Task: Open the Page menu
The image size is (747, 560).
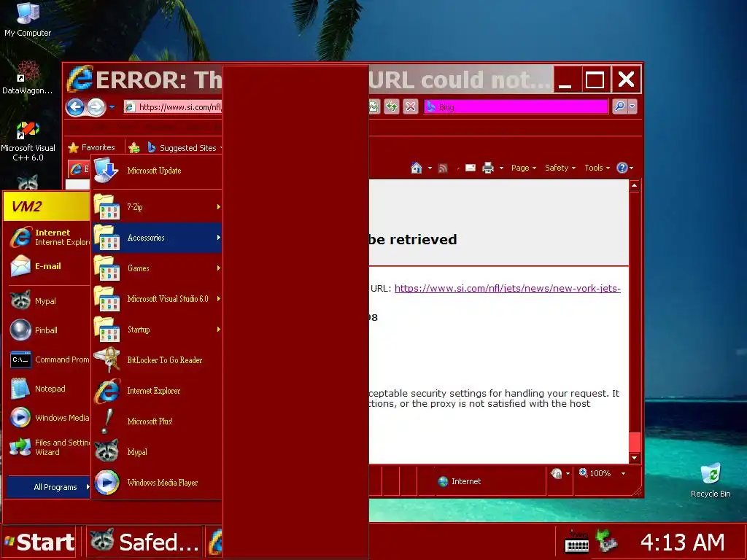Action: click(x=524, y=168)
